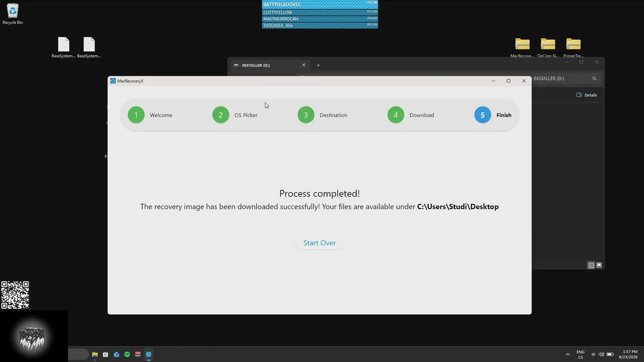Select the MacRecove... zip folder on desktop
The width and height of the screenshot is (644, 362).
522,48
